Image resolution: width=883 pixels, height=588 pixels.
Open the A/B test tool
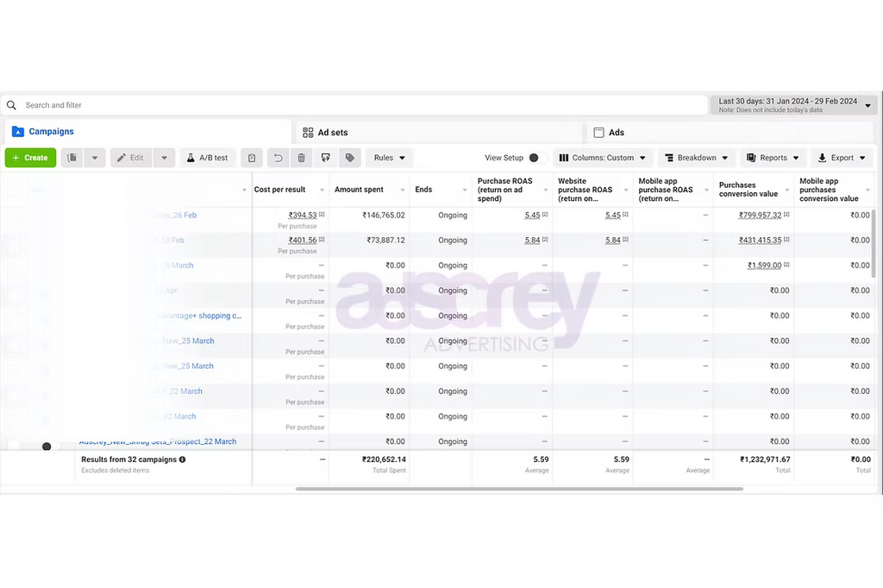[208, 158]
